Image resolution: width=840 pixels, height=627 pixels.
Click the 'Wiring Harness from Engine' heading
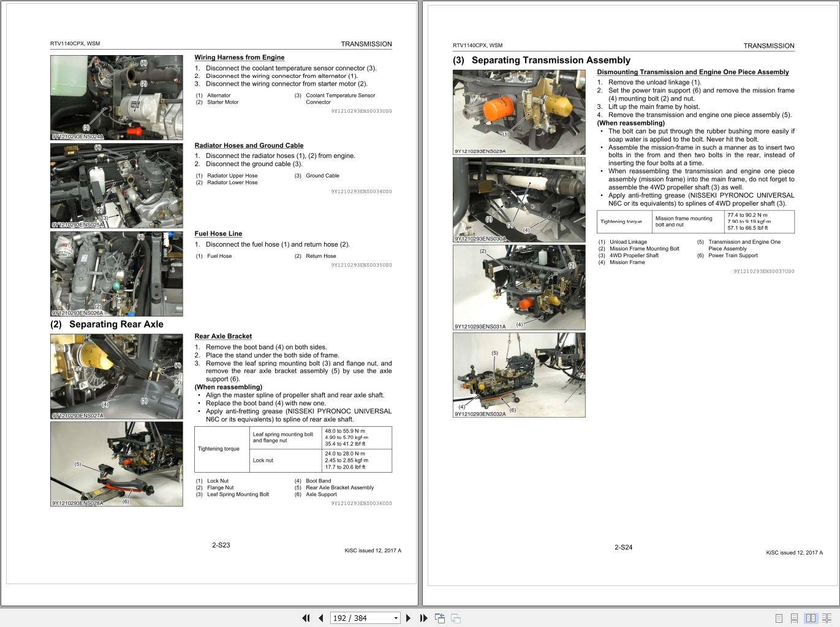click(x=240, y=58)
